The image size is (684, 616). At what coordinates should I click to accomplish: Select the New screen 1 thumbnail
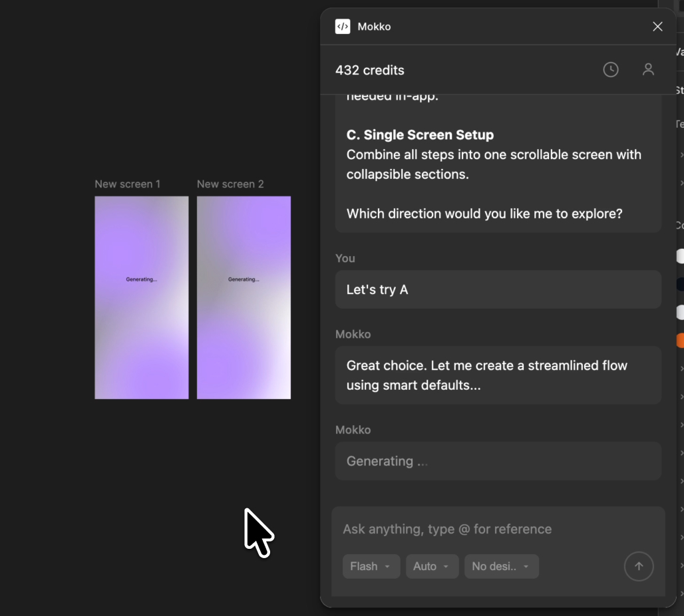pos(141,297)
